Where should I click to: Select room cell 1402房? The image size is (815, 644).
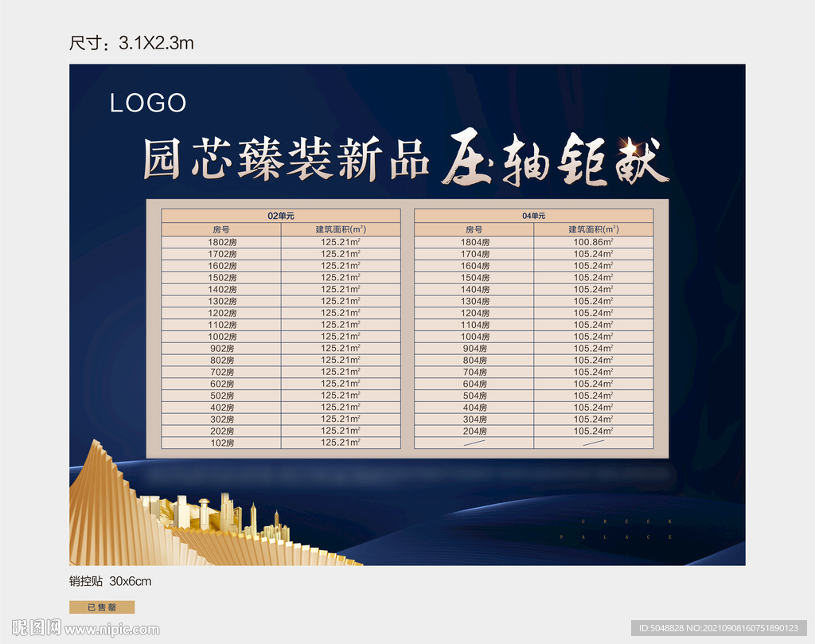click(222, 290)
